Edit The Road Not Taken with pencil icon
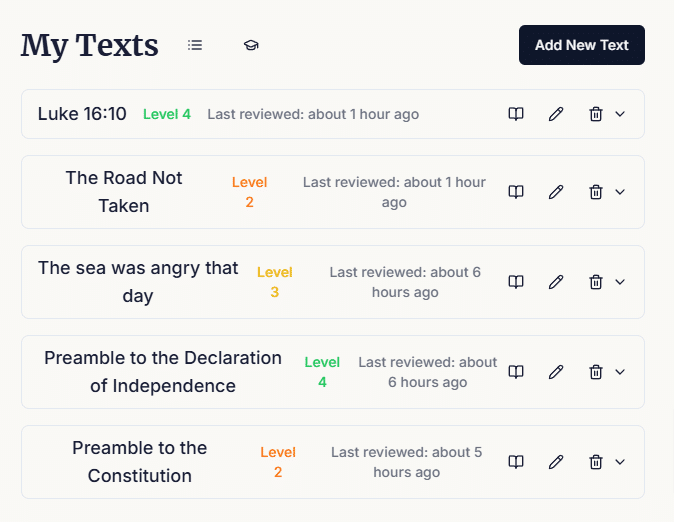 556,192
